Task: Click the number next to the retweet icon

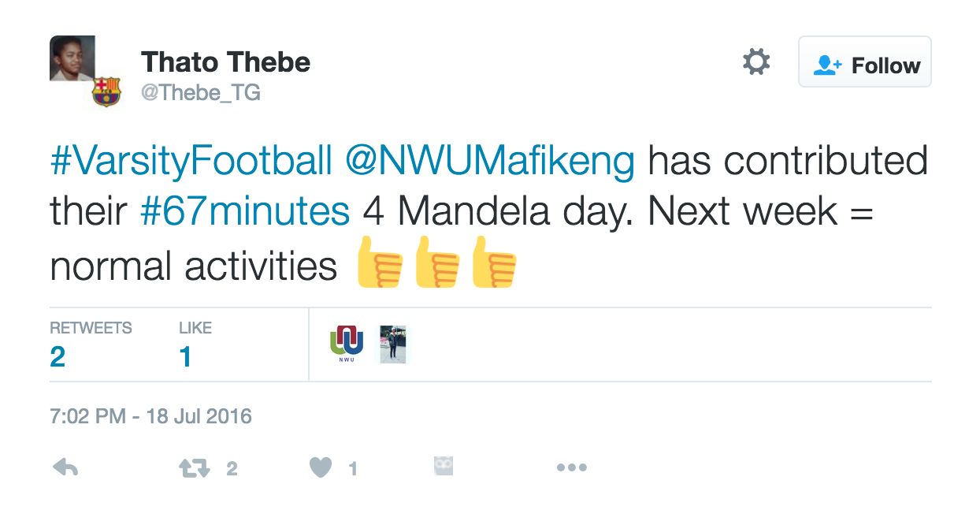Action: click(232, 469)
